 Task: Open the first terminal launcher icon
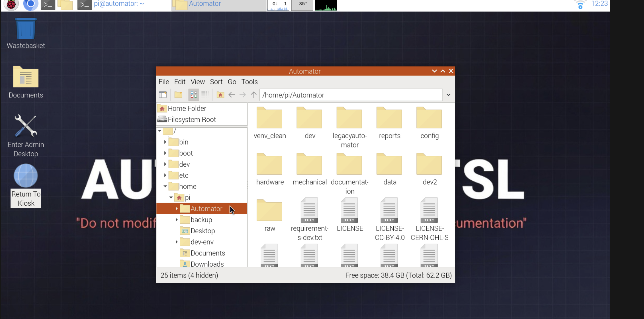pos(48,5)
